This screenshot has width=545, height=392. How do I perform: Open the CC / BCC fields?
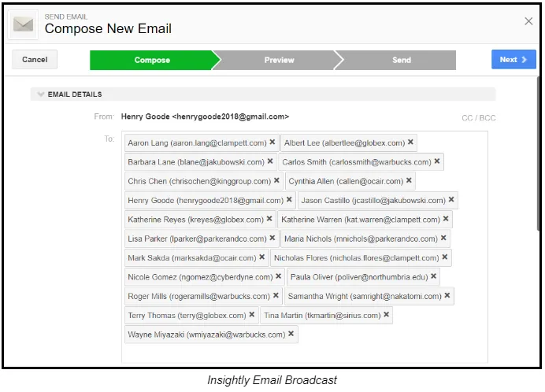click(479, 118)
